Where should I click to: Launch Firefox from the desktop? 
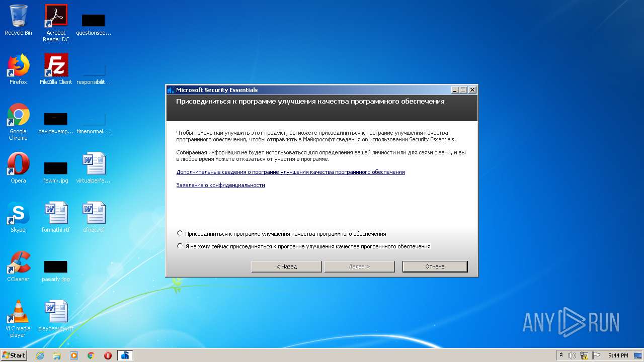click(x=18, y=69)
